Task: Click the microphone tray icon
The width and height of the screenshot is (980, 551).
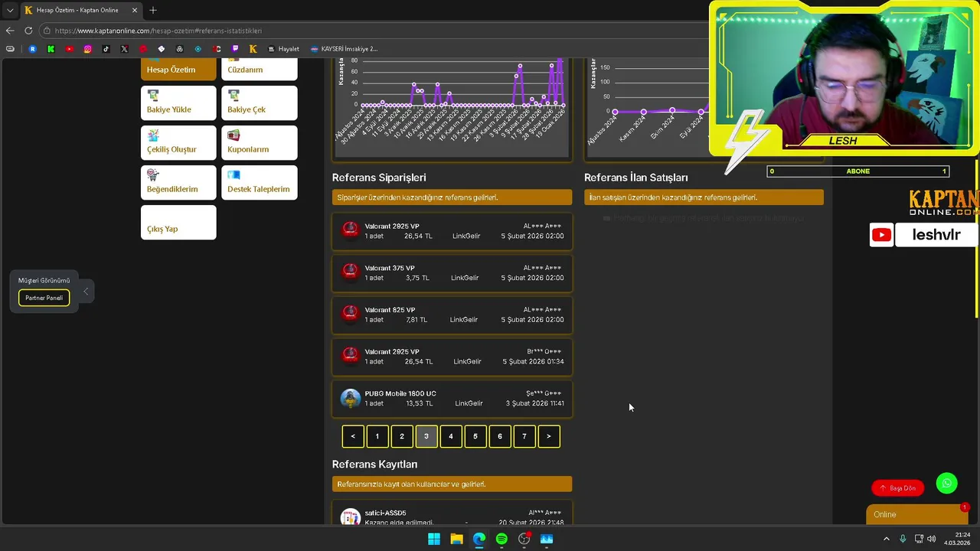Action: click(903, 539)
